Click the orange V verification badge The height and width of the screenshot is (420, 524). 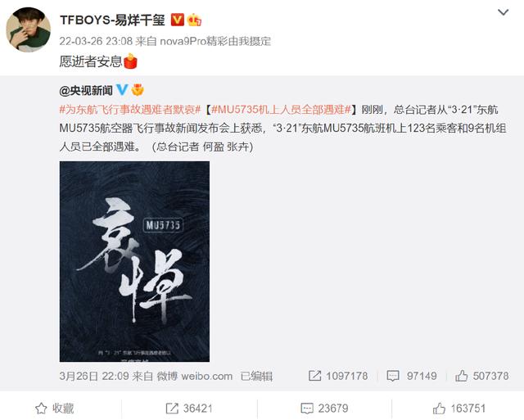click(x=178, y=20)
